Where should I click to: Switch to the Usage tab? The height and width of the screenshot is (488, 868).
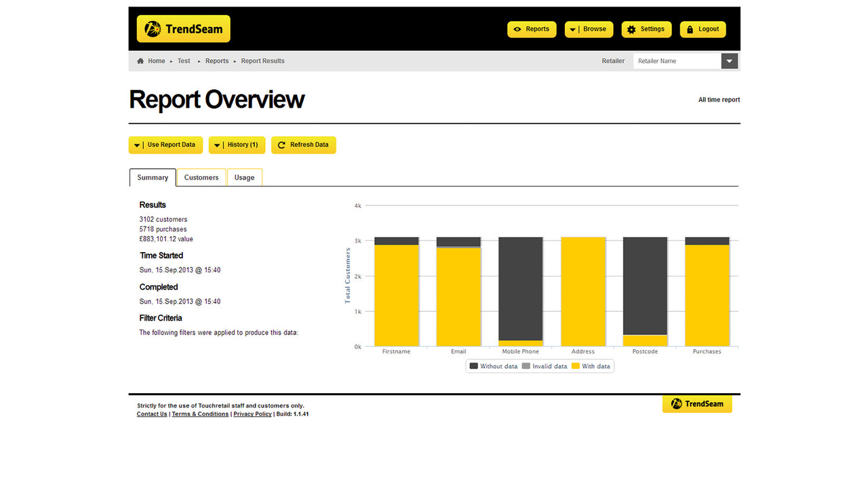[x=244, y=177]
